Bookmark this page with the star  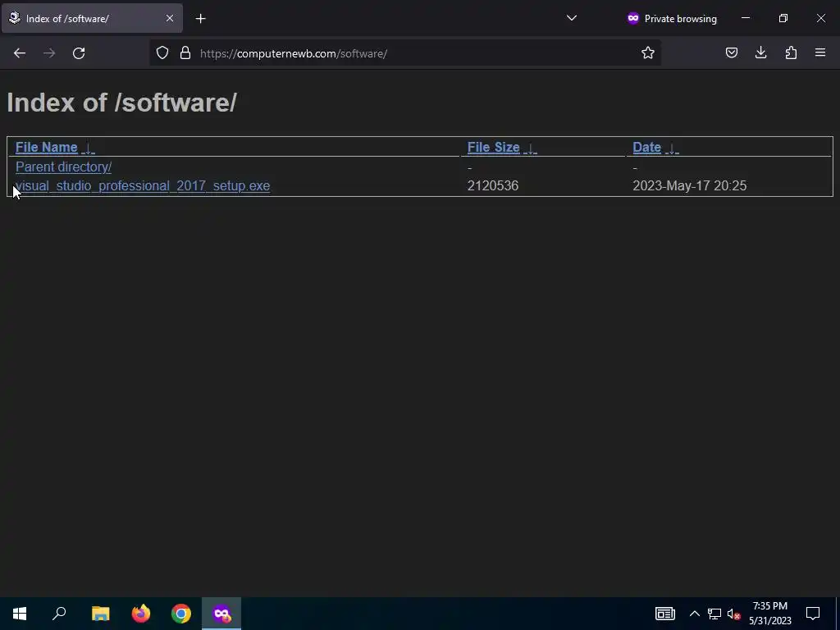(x=648, y=53)
